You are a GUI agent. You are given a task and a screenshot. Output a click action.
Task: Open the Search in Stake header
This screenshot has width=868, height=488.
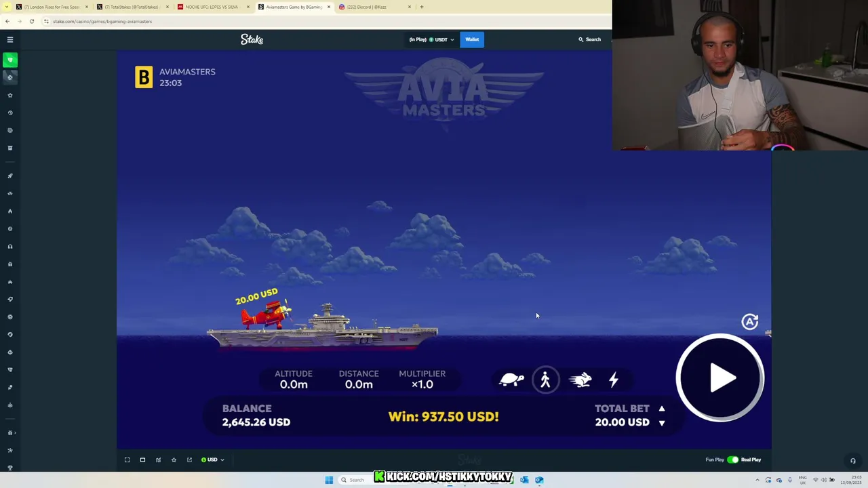click(589, 39)
